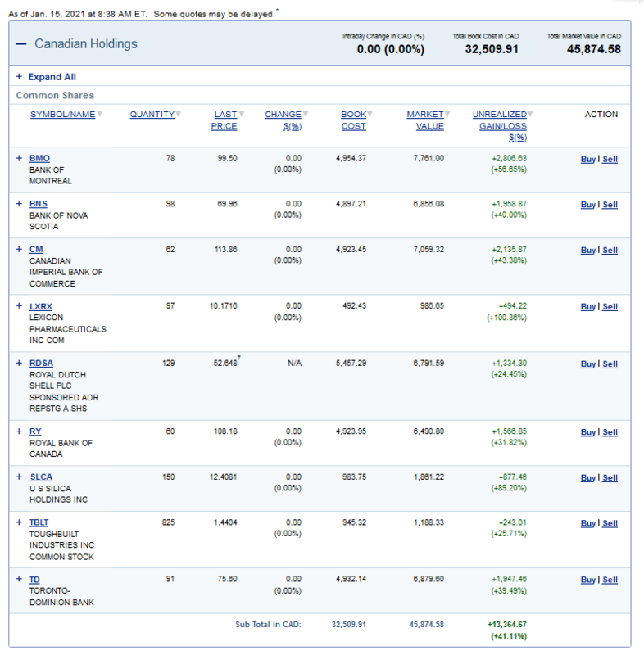Click sort arrow next to Unrealized Gain/Loss
This screenshot has height=655, width=644.
pyautogui.click(x=530, y=114)
